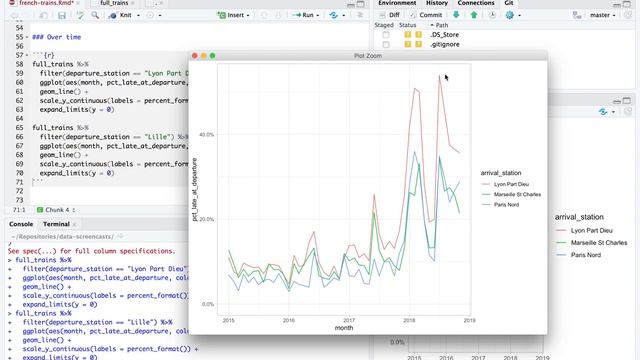Screen dimensions: 640x360
Task: Stage the .DS_Store file checkbox
Action: 386,35
